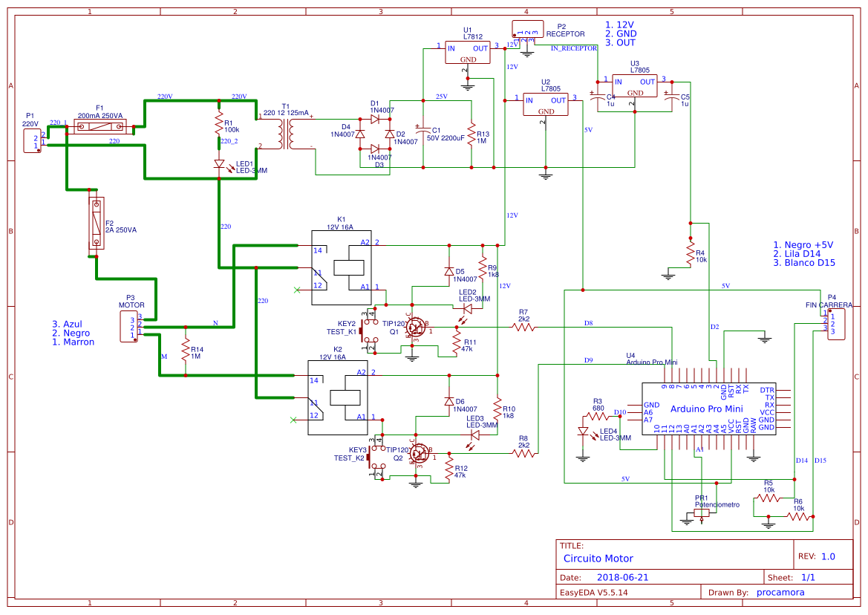The width and height of the screenshot is (868, 615).
Task: Click resistor R13 1M symbol
Action: tap(471, 134)
